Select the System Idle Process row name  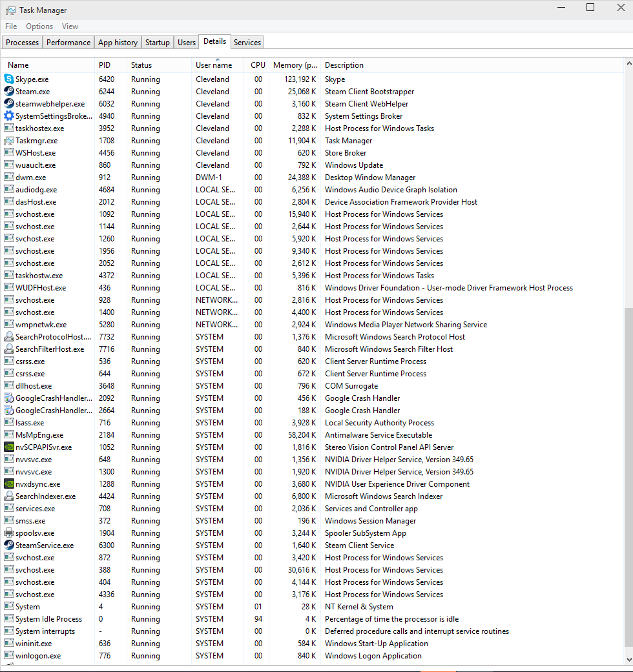click(x=48, y=619)
